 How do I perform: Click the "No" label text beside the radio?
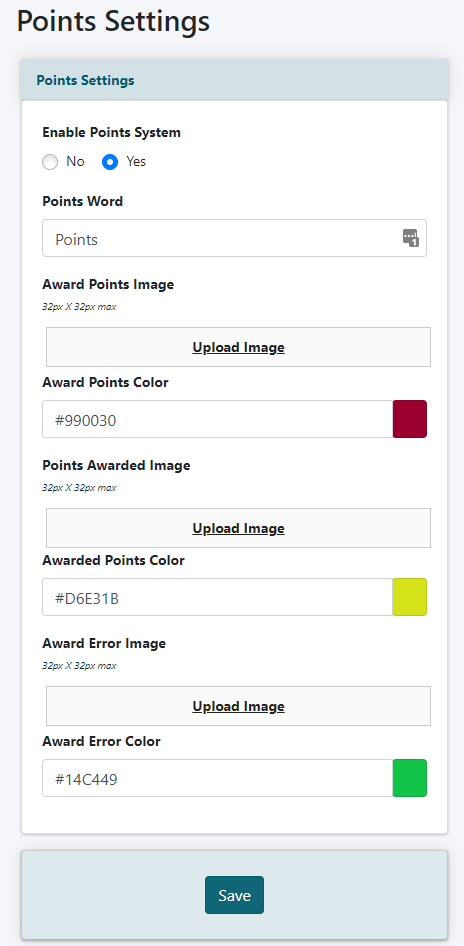[x=75, y=162]
